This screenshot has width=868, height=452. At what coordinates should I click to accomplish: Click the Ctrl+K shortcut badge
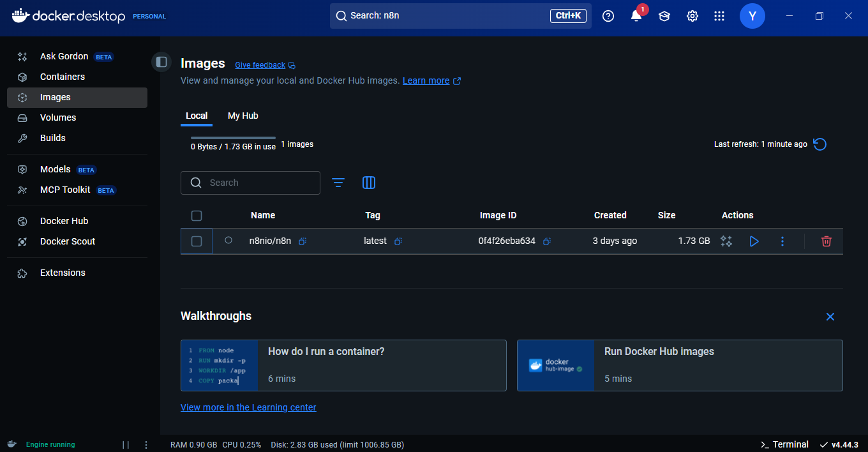[x=568, y=16]
